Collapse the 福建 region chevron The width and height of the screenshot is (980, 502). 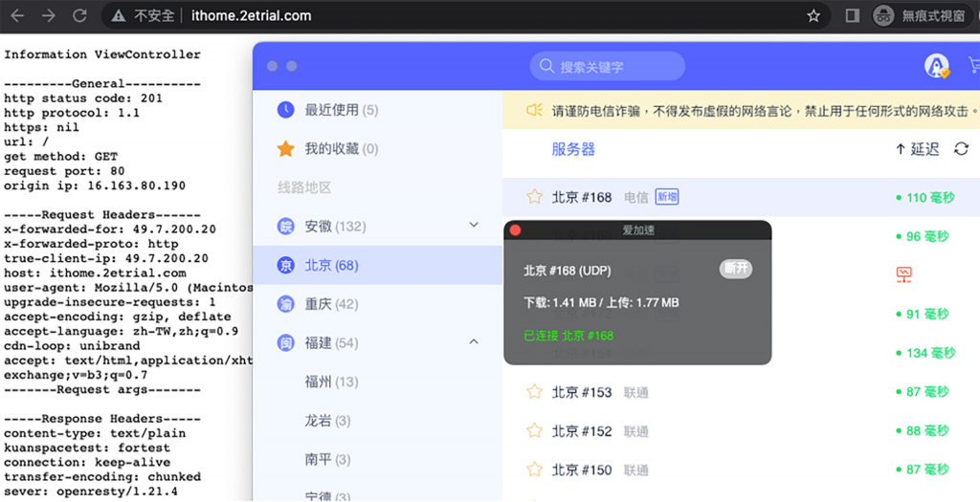coord(474,342)
